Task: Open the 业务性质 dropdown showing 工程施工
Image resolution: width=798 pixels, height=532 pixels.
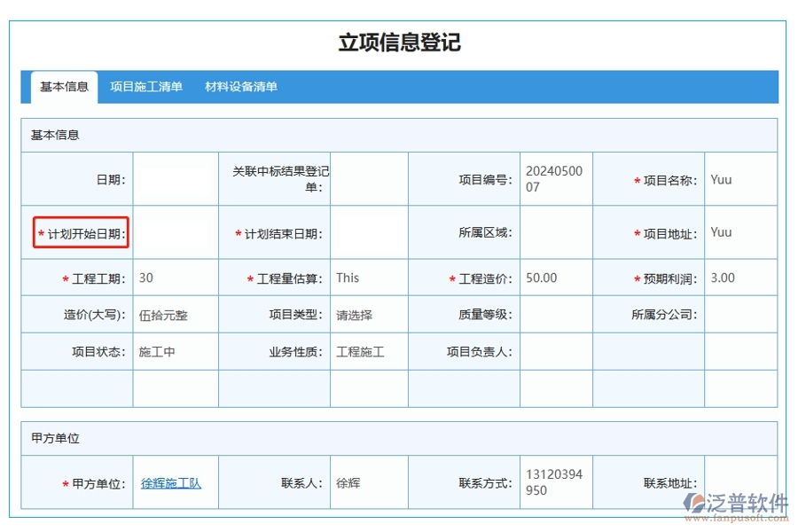Action: pos(368,351)
